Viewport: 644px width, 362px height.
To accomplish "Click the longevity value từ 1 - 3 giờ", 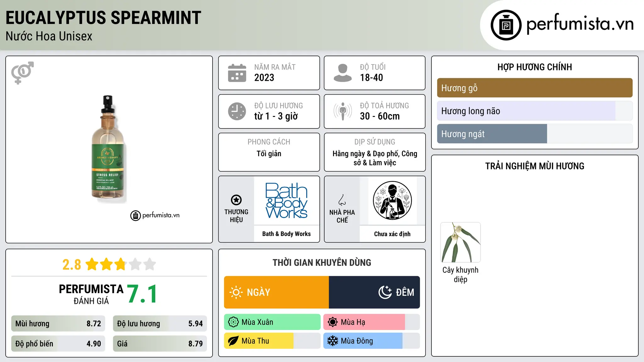I will (276, 116).
